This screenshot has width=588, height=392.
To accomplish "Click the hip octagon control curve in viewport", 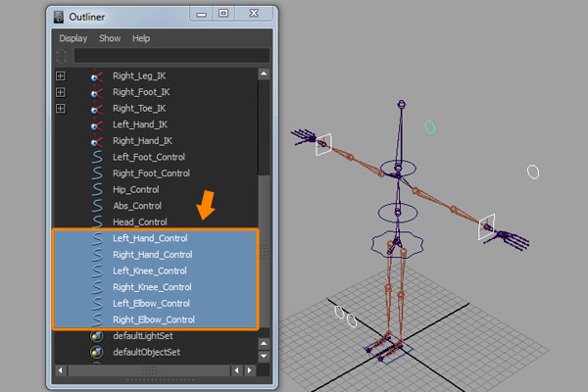I will (398, 244).
